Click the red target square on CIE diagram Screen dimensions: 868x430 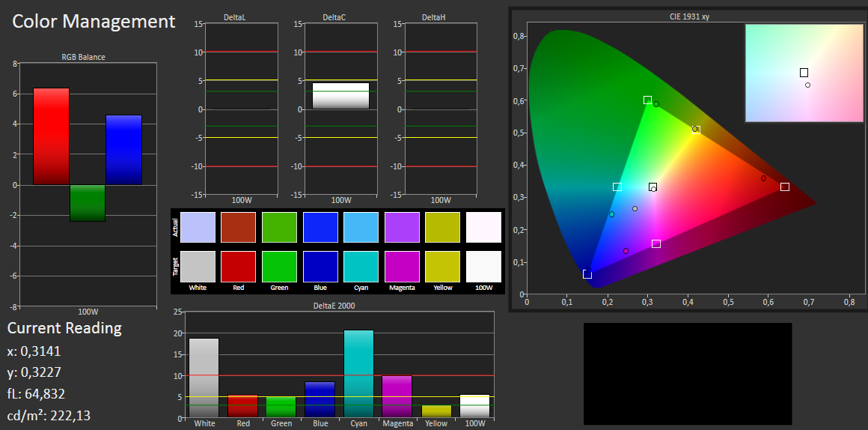tap(785, 187)
